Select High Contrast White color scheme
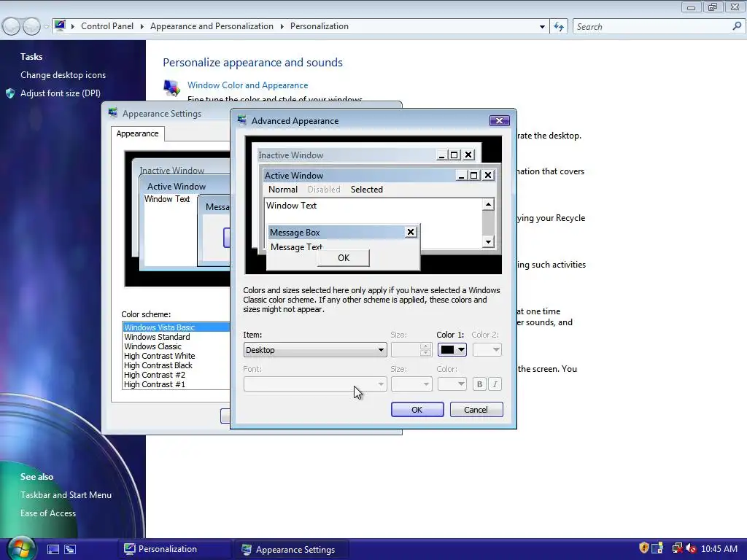The image size is (747, 560). click(160, 356)
